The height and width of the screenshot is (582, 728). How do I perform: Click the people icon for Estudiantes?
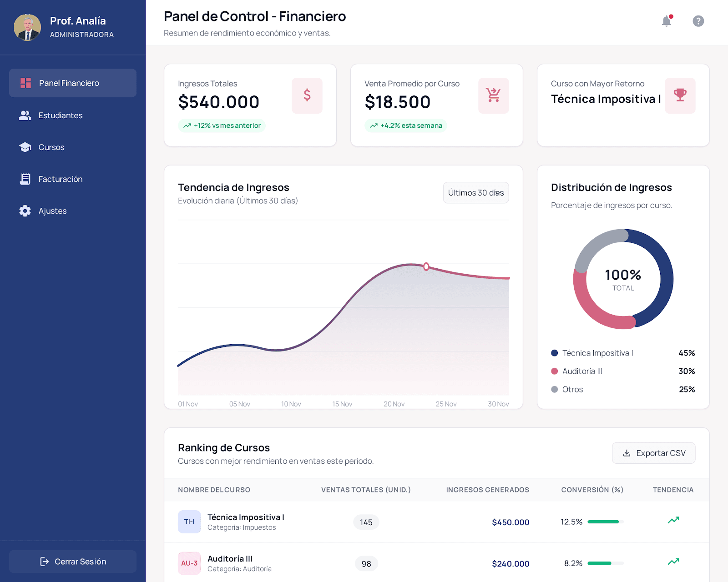tap(25, 115)
